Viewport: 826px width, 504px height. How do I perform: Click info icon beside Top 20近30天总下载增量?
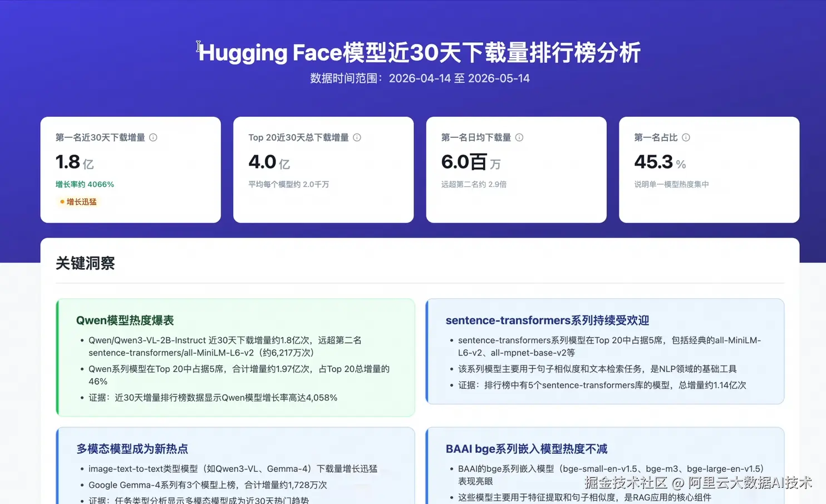pos(357,137)
